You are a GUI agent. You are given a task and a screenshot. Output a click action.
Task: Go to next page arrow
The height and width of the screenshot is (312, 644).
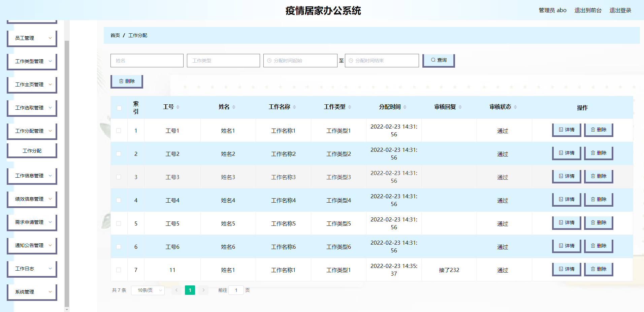point(203,290)
